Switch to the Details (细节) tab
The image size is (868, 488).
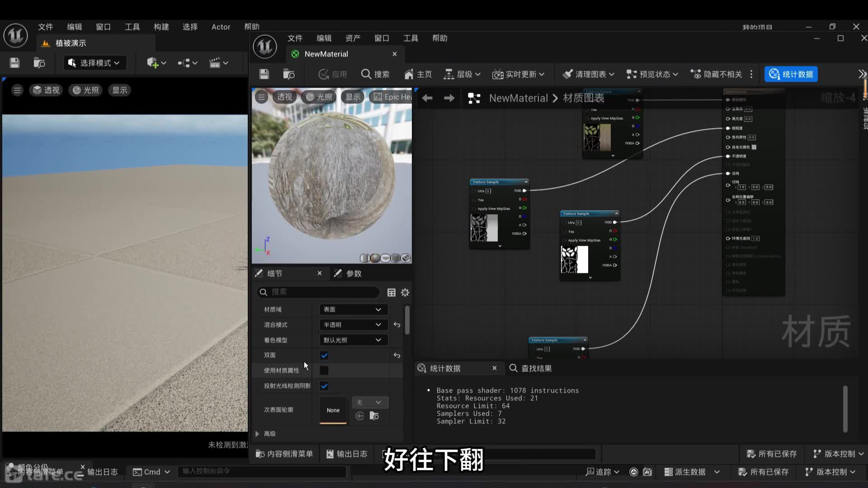tap(274, 273)
